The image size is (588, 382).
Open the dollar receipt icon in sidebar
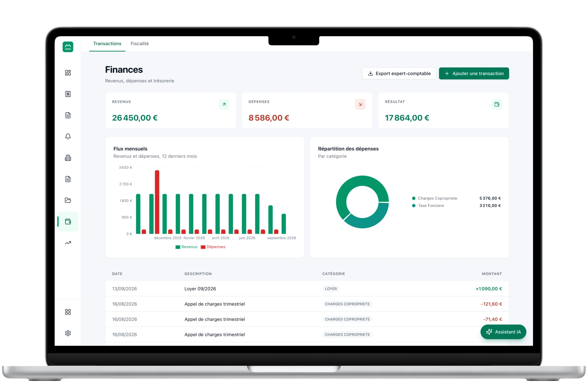click(68, 94)
